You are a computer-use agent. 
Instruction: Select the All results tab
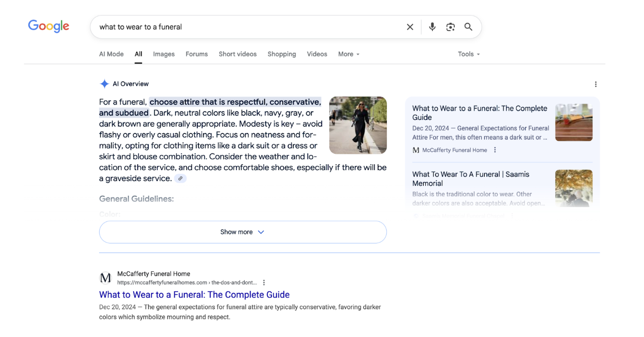coord(138,54)
